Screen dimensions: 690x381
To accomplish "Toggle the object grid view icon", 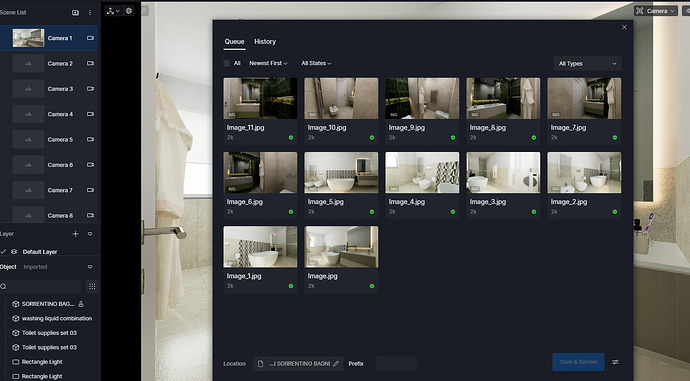I will point(92,286).
